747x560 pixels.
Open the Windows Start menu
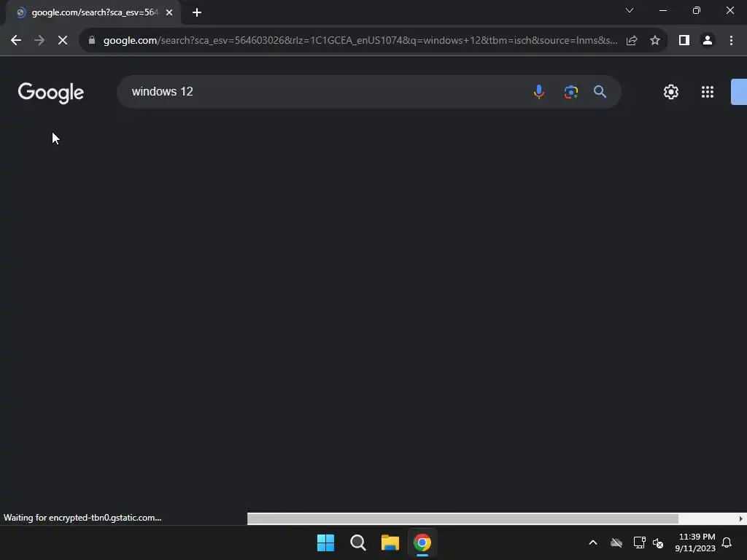(326, 542)
